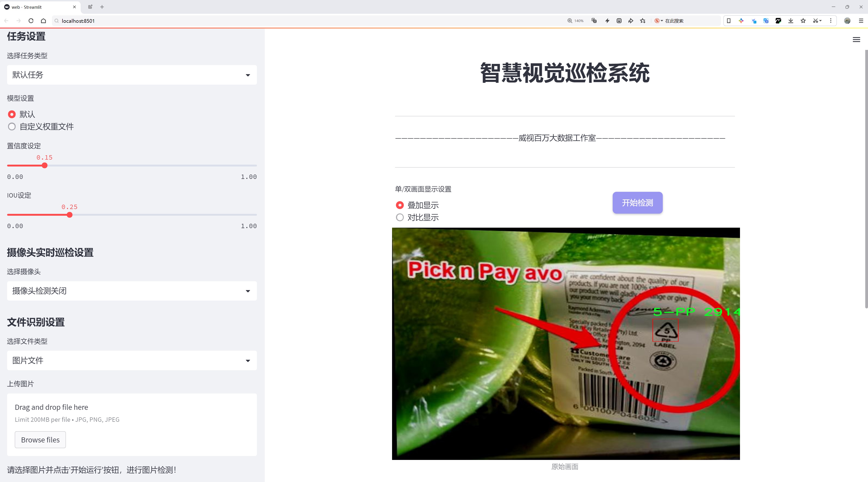Click the IOU slider handle at 0.25
The height and width of the screenshot is (482, 868).
pyautogui.click(x=69, y=215)
